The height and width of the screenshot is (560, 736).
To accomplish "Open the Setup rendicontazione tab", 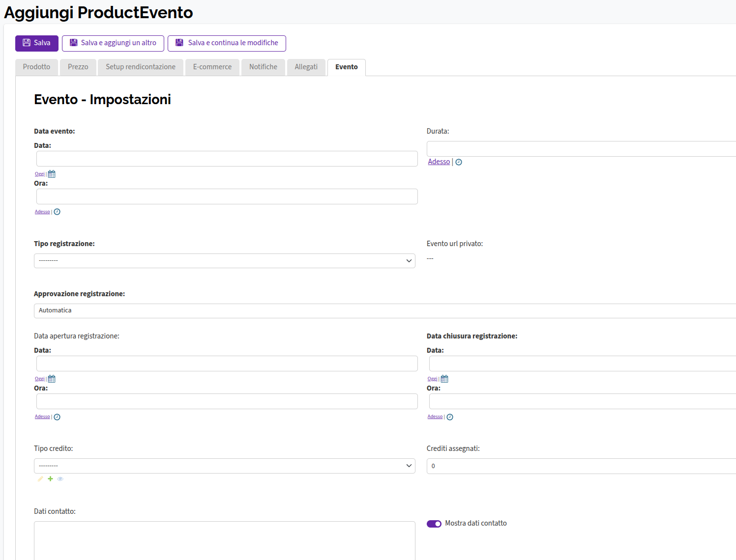I will (x=141, y=67).
